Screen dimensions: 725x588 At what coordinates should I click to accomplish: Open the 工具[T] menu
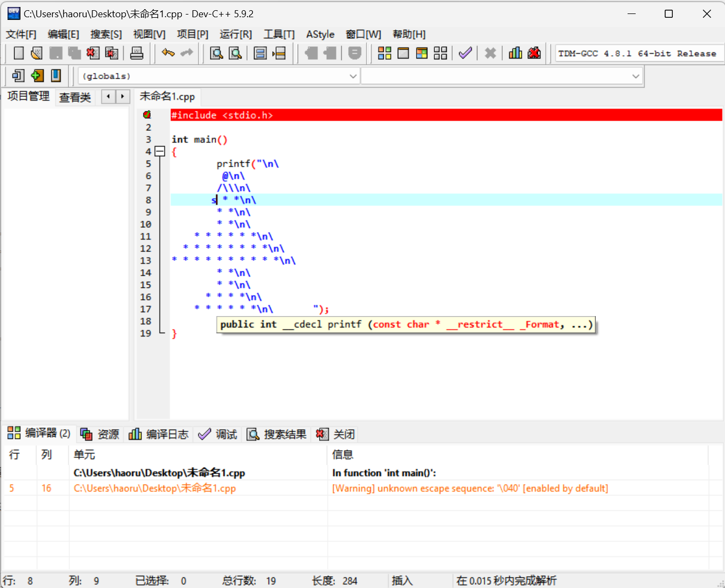pyautogui.click(x=279, y=34)
